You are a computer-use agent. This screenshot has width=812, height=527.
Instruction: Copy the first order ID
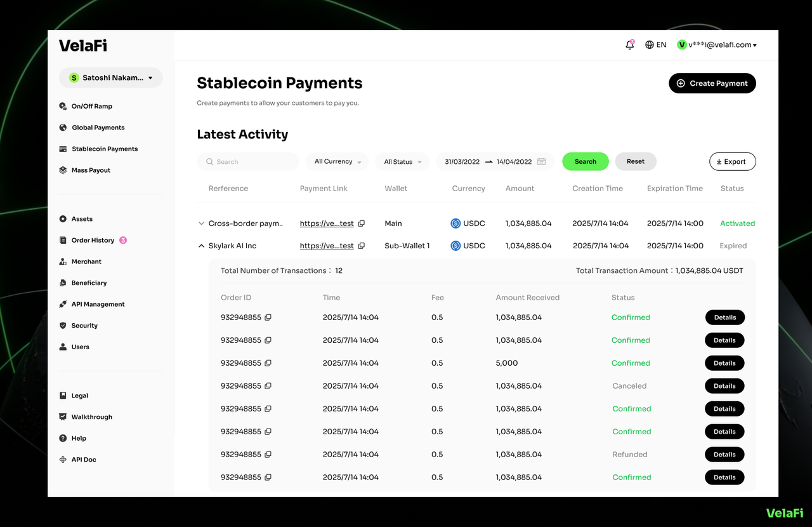[268, 317]
